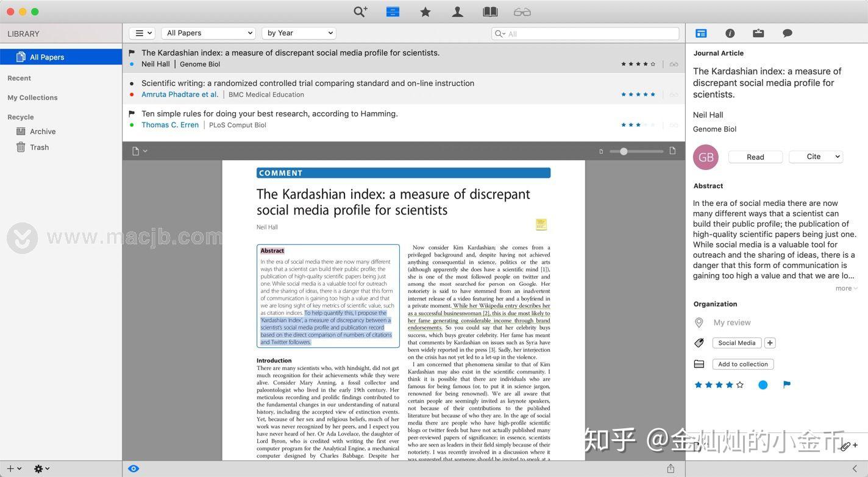This screenshot has width=868, height=477.
Task: Switch to the Info inspector tab
Action: click(730, 33)
